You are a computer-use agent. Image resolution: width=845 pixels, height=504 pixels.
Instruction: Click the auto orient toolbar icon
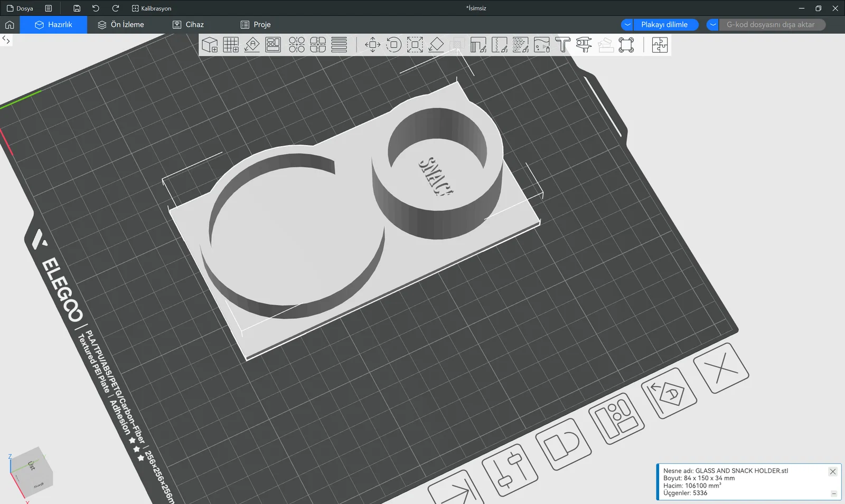pos(252,45)
